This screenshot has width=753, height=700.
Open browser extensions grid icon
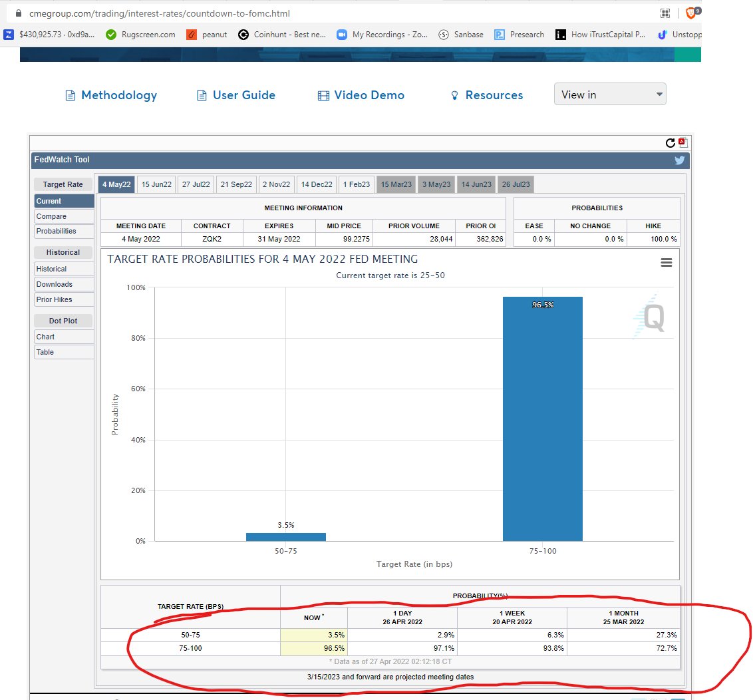coord(665,13)
